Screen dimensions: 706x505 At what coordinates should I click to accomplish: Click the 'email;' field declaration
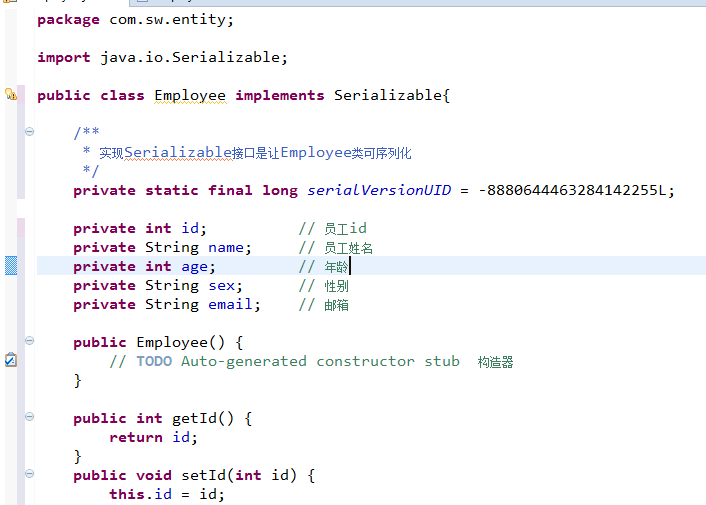pyautogui.click(x=235, y=305)
